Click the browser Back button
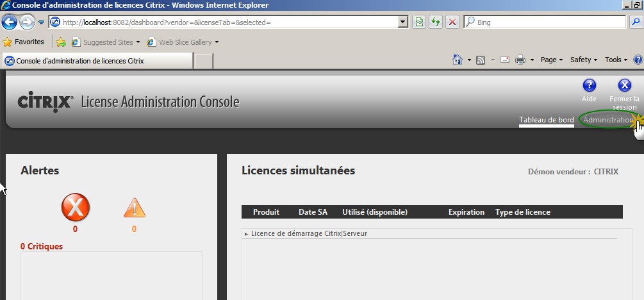Screen dimensions: 644x300 click(9, 22)
